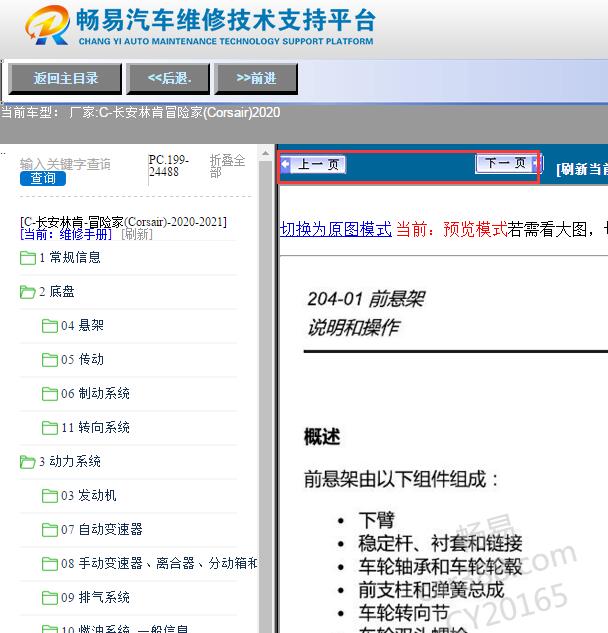
Task: Open 05 传动 section
Action: coord(82,359)
